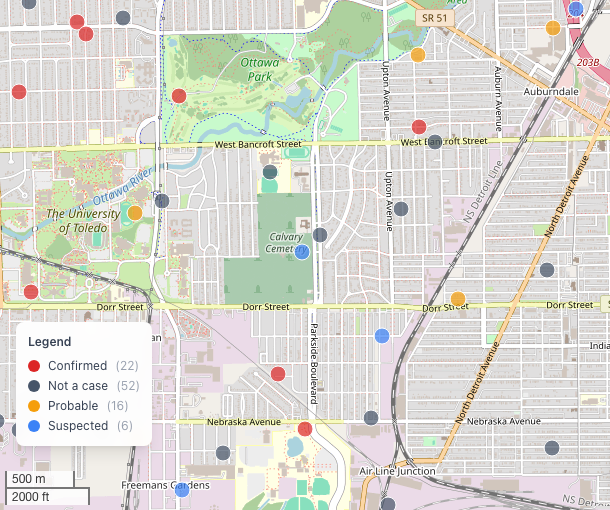Image resolution: width=610 pixels, height=510 pixels.
Task: Click the NS Detroit Line railway label
Action: click(x=483, y=192)
